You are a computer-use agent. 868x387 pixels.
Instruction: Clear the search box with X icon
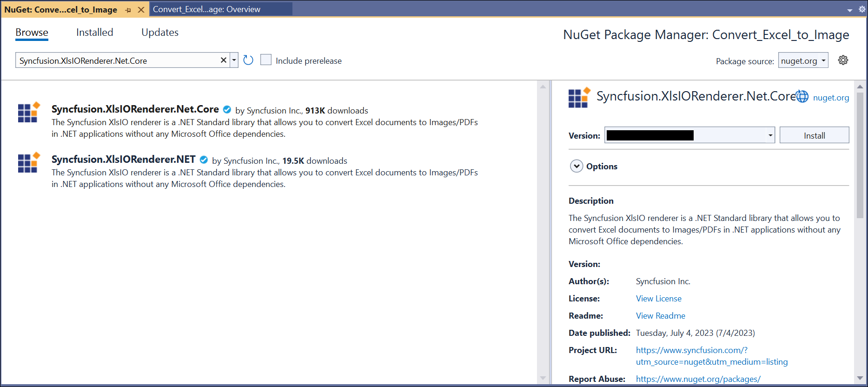[223, 60]
